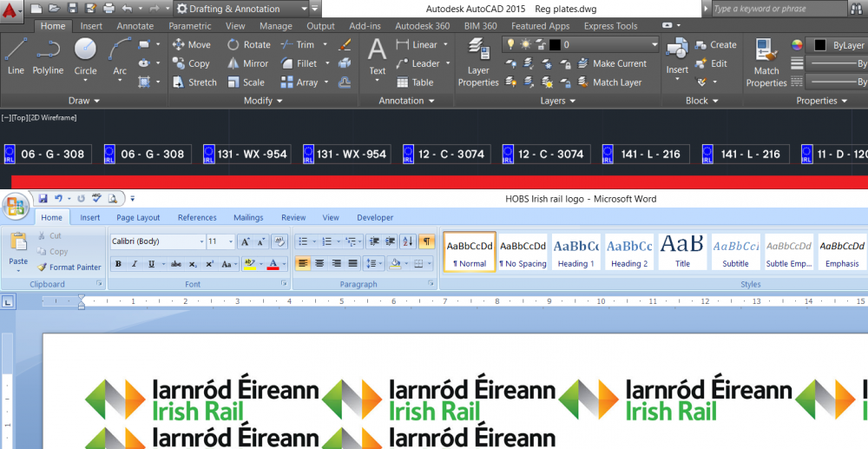Click the Font Color button in Word
Image resolution: width=868 pixels, height=449 pixels.
click(273, 264)
